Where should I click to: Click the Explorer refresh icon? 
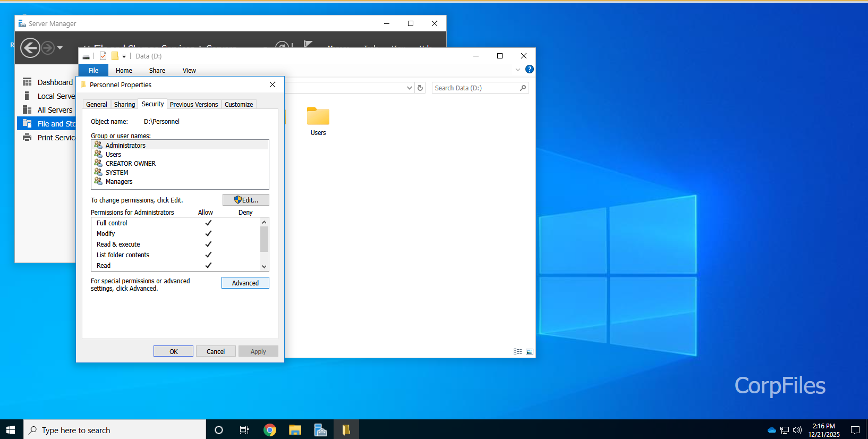[x=420, y=88]
